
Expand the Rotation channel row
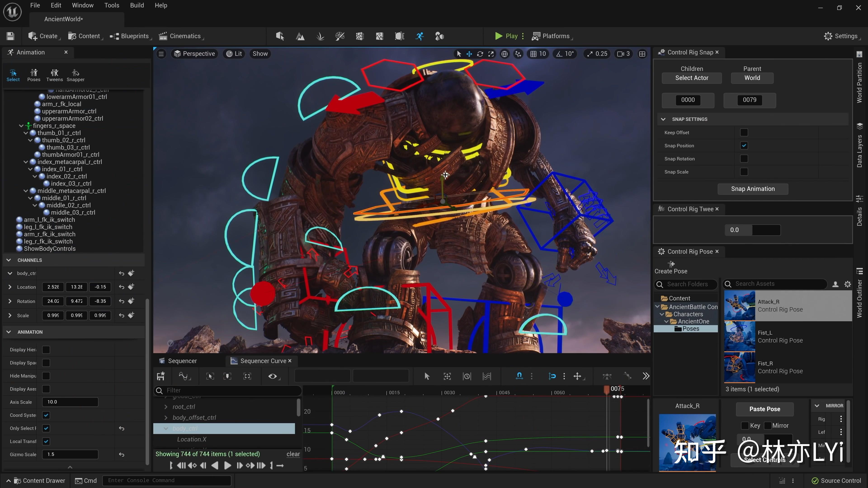(x=10, y=301)
